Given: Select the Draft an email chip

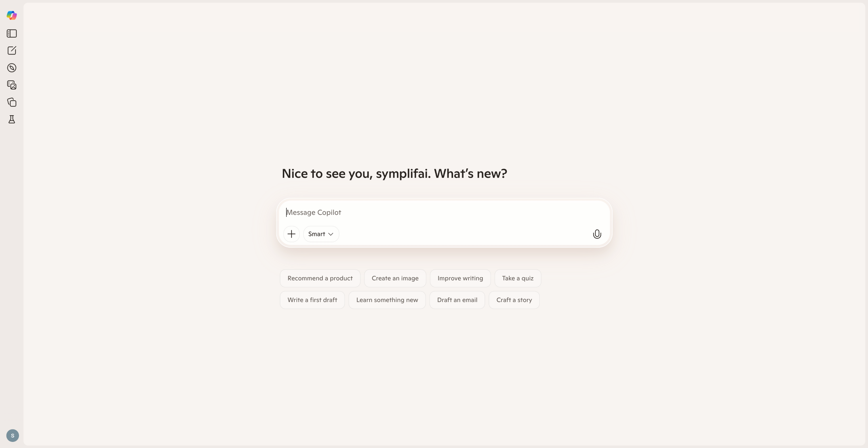Looking at the screenshot, I should pyautogui.click(x=457, y=300).
